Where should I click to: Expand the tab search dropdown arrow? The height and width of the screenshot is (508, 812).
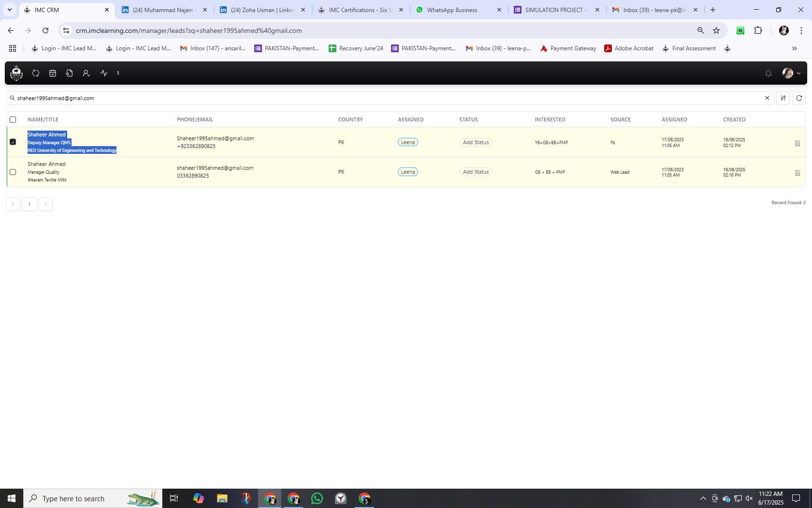10,10
